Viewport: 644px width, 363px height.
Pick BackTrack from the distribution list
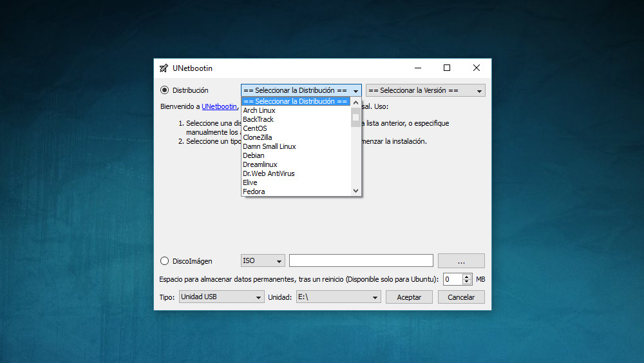click(296, 119)
